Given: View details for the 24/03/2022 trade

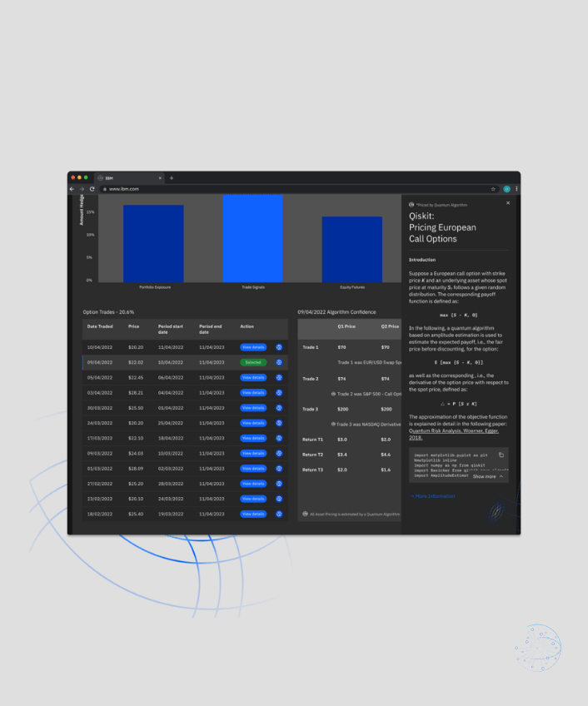Looking at the screenshot, I should point(253,423).
